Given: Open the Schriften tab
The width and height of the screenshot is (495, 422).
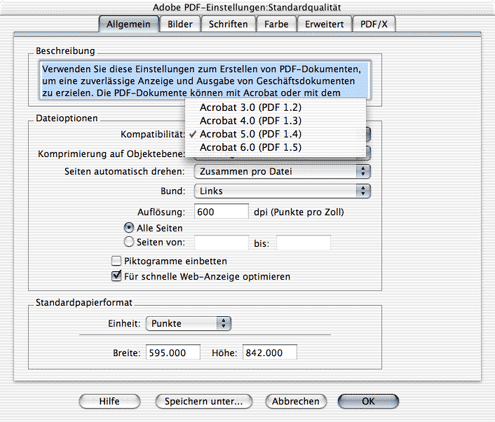Looking at the screenshot, I should click(228, 24).
